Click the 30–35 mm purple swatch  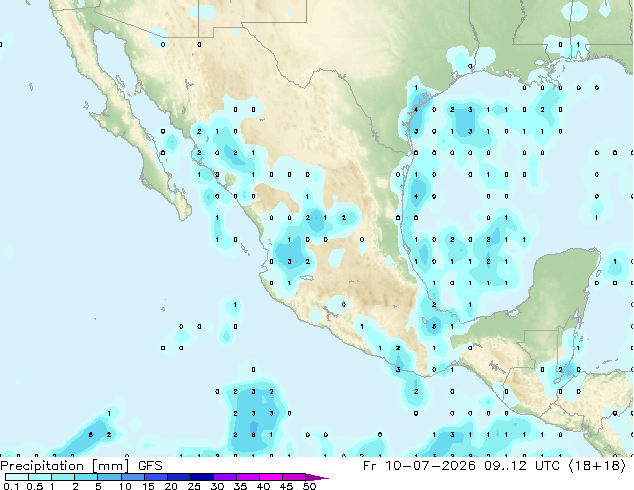click(x=224, y=477)
